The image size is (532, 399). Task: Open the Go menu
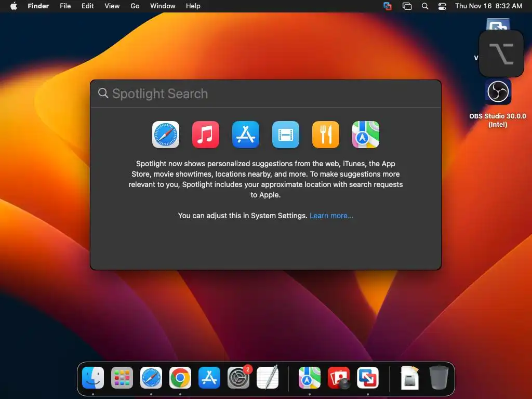pos(135,6)
